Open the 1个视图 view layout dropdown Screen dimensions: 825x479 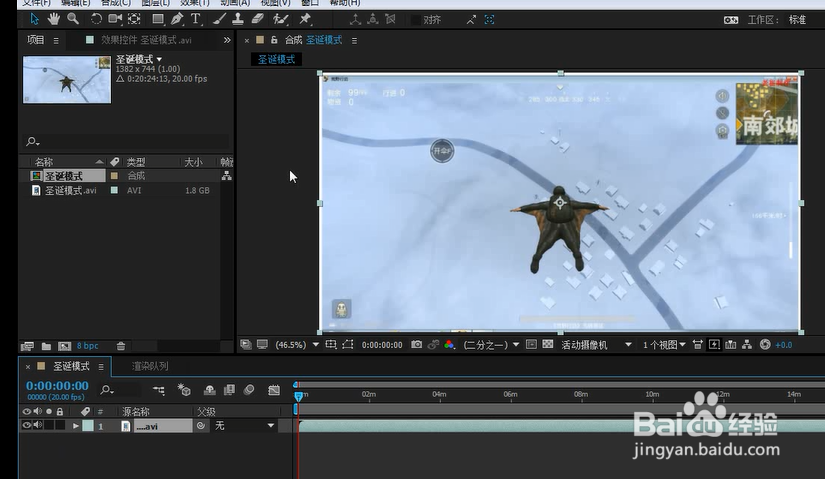pyautogui.click(x=664, y=345)
